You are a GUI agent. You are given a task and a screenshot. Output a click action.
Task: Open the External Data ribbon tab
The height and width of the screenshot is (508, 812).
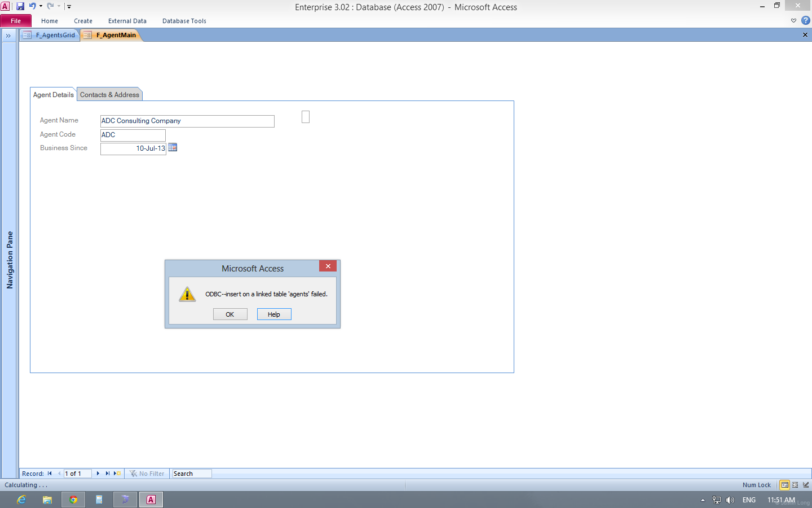[127, 21]
